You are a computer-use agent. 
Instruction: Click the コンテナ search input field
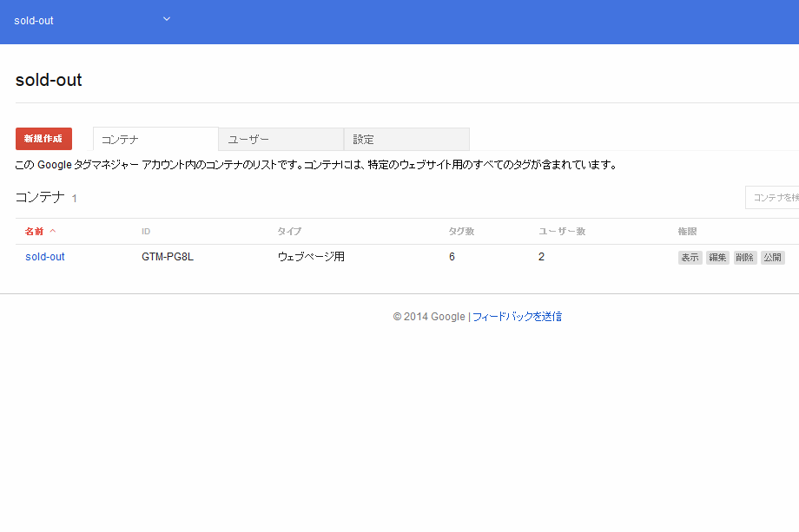pos(772,198)
